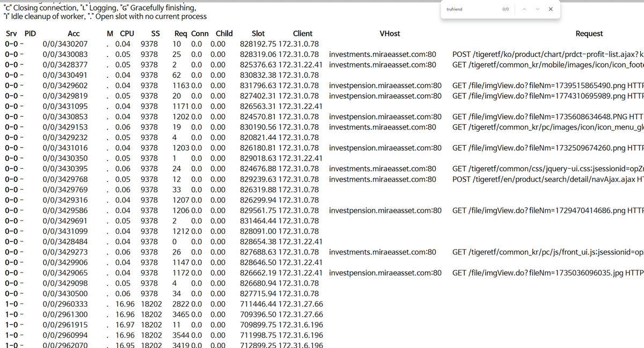Click the slot value 820821.44
644x348 pixels.
point(258,137)
